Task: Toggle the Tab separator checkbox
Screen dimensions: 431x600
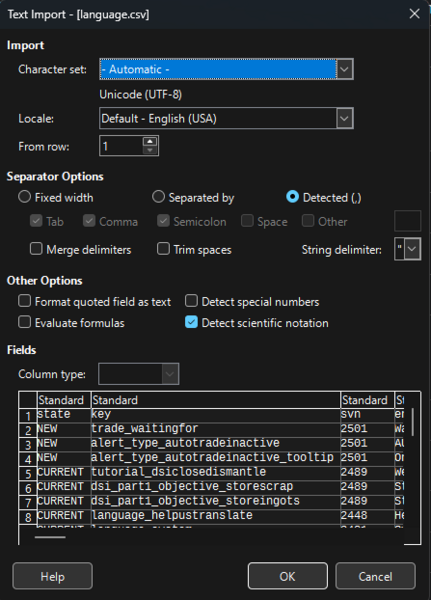Action: (x=36, y=221)
